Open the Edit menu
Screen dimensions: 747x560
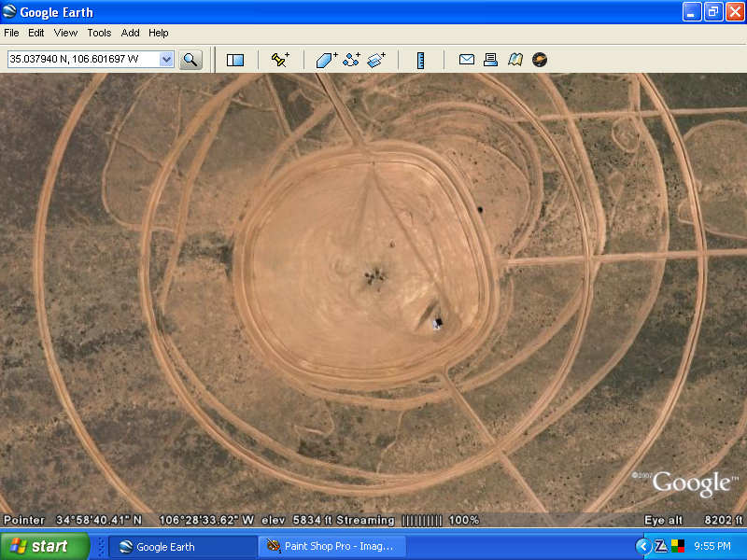tap(35, 33)
